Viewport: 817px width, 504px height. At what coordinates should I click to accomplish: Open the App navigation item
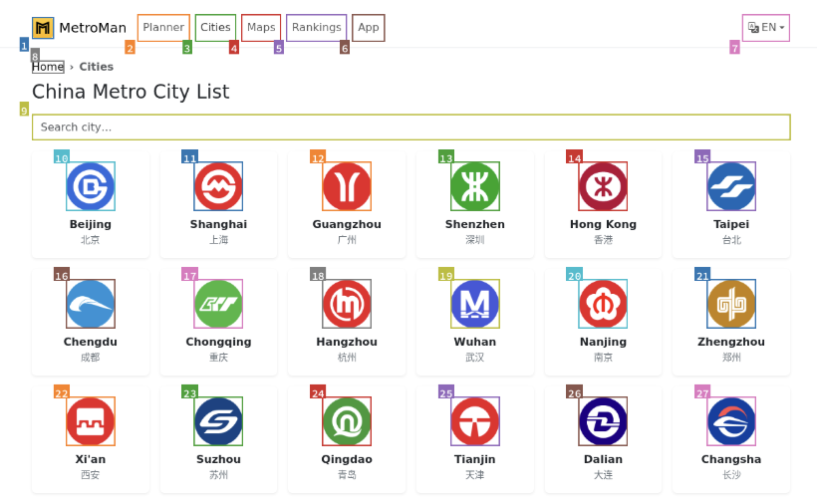369,28
